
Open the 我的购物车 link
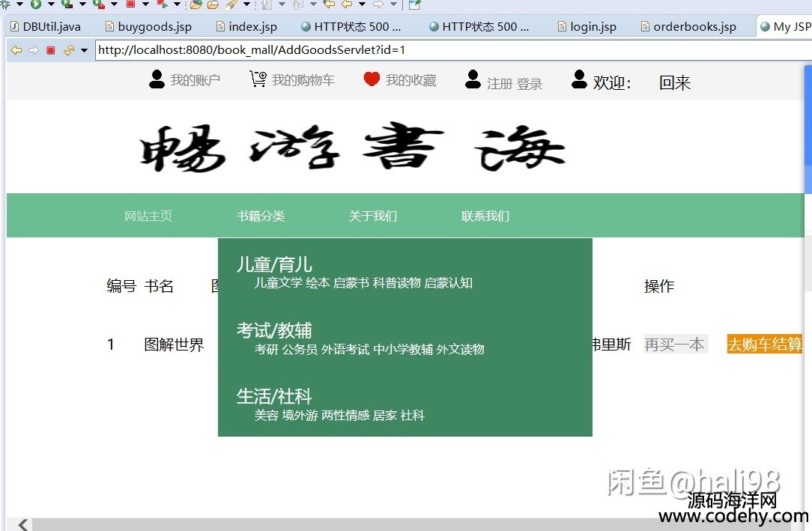(303, 80)
